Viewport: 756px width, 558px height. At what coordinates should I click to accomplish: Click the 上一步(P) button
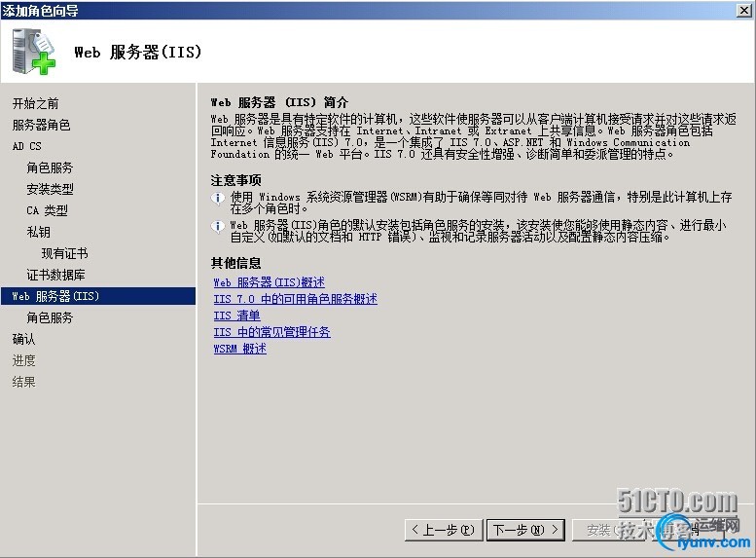(444, 530)
